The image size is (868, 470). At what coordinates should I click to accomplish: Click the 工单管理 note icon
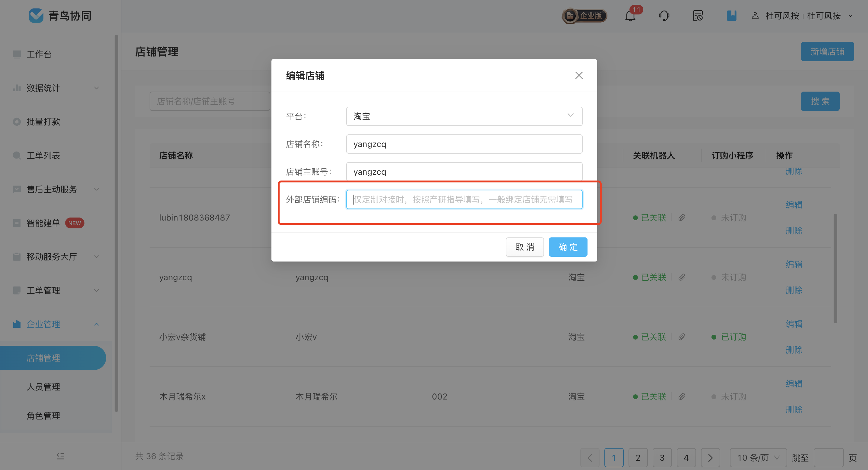click(x=17, y=290)
